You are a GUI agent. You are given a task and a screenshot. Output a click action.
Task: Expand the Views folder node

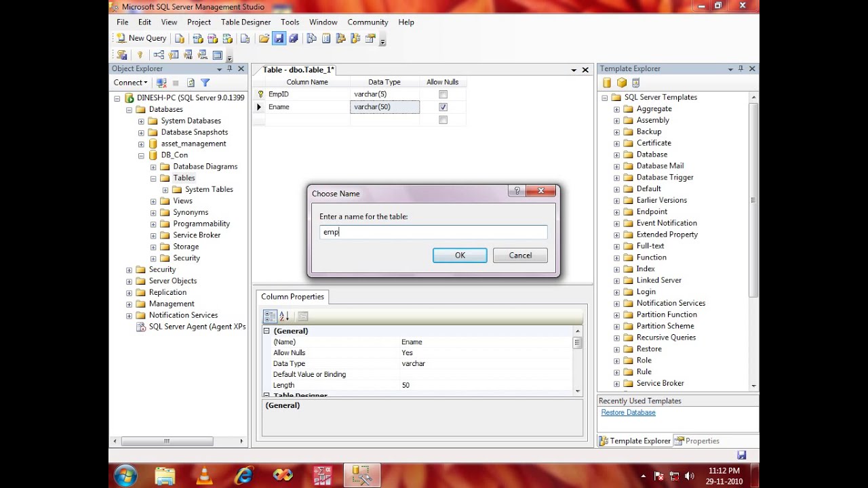pyautogui.click(x=153, y=201)
